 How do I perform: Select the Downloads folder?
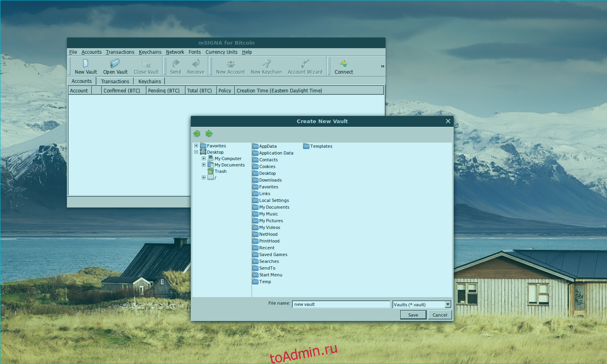267,180
